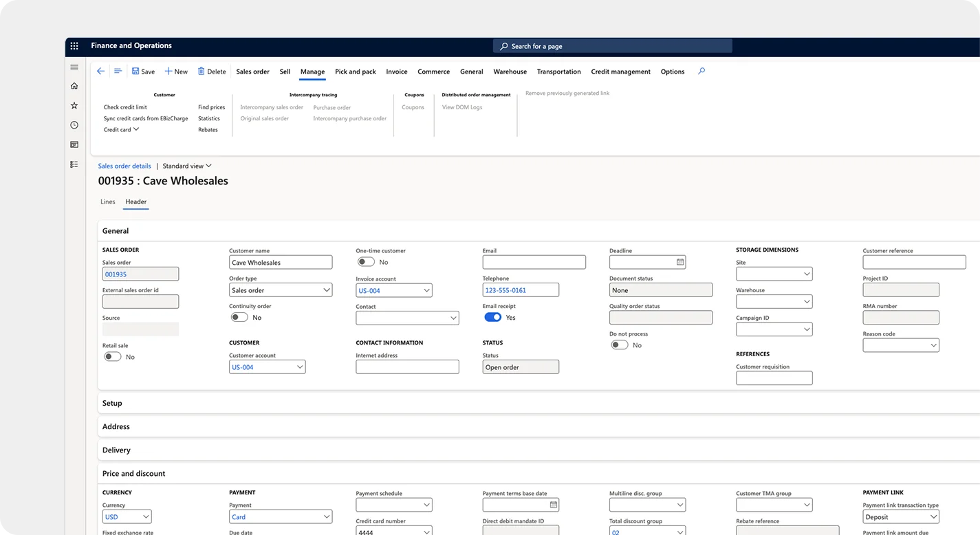
Task: Open the app launcher waffle icon
Action: click(74, 46)
